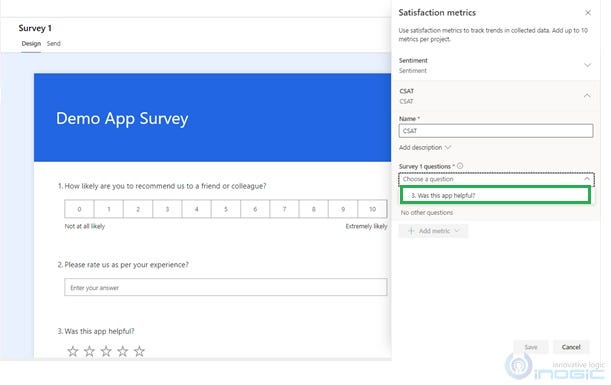611x385 pixels.
Task: Click the second star rating icon
Action: (89, 351)
